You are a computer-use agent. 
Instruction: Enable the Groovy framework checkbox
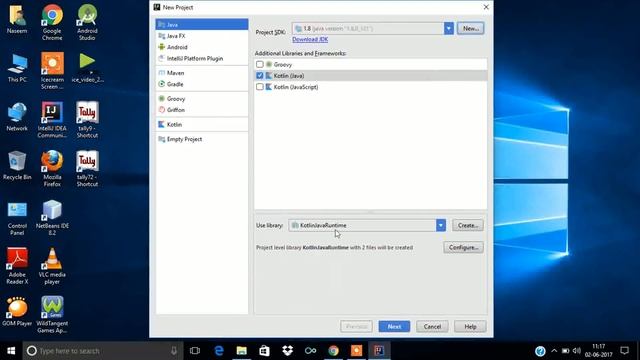[260, 64]
